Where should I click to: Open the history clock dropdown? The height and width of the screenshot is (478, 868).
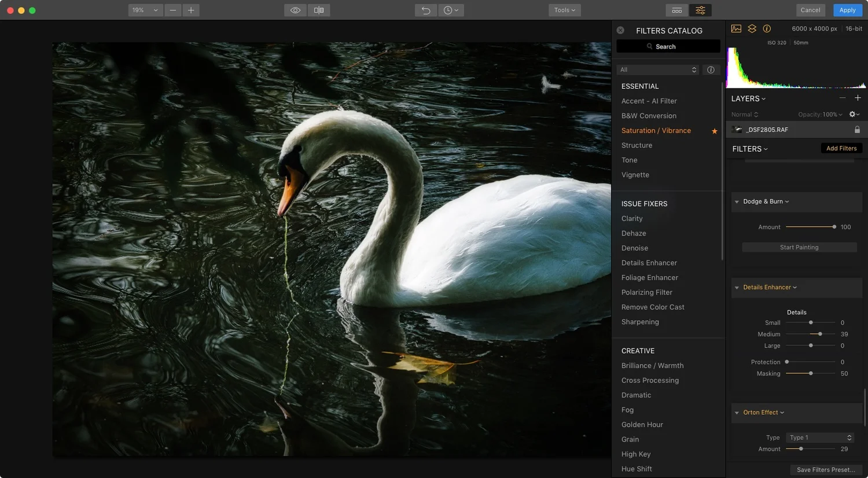coord(451,10)
